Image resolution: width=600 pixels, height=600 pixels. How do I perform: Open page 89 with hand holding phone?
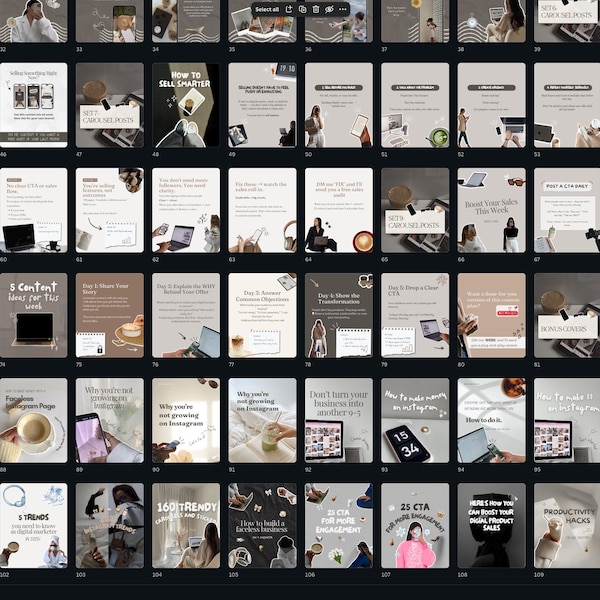click(x=110, y=421)
